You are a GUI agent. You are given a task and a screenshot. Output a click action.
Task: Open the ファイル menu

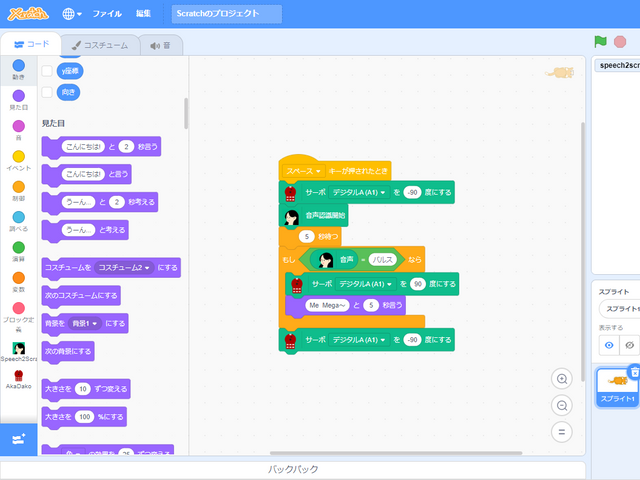[107, 14]
